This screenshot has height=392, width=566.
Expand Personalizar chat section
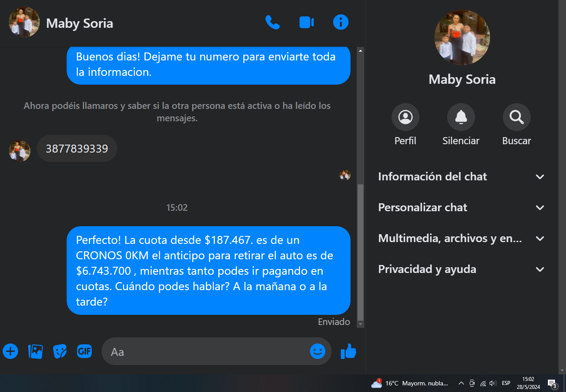coord(462,208)
